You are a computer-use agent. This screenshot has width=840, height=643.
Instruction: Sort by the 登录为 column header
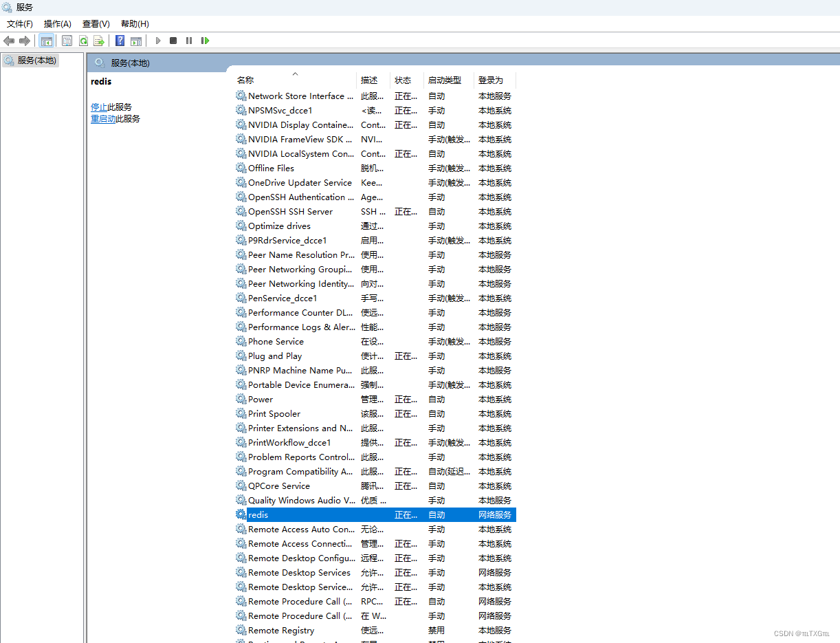pos(495,80)
